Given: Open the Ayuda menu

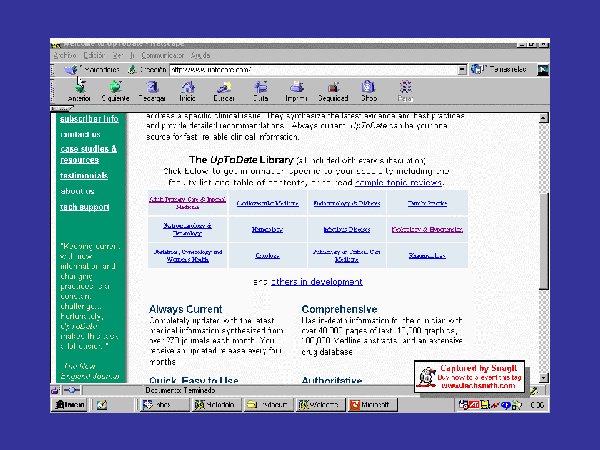Looking at the screenshot, I should pyautogui.click(x=200, y=55).
